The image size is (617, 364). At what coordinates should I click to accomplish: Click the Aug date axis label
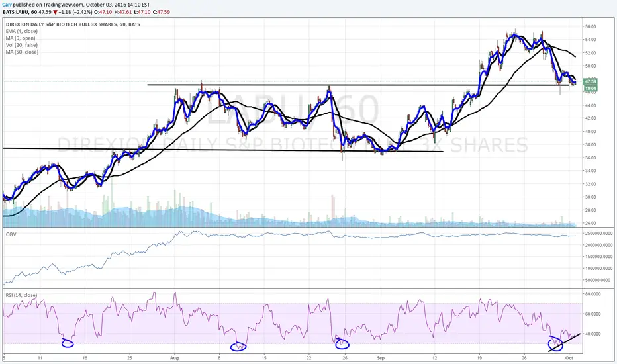(174, 358)
